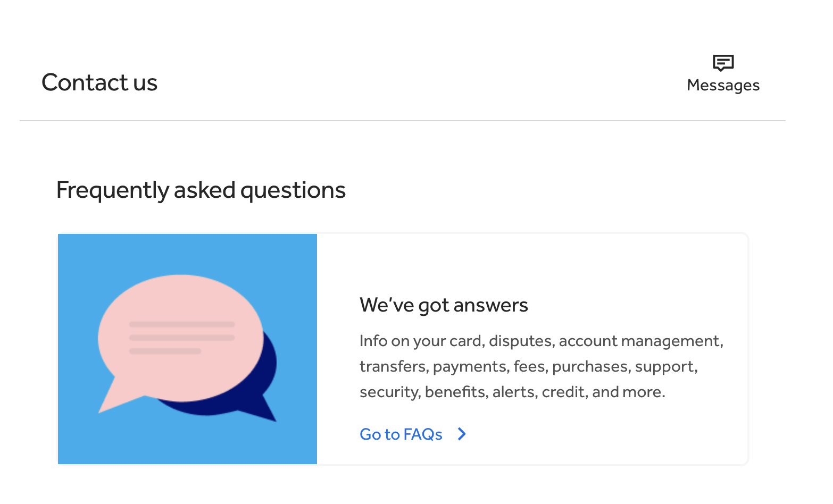Click the Contact us page title

click(x=99, y=82)
